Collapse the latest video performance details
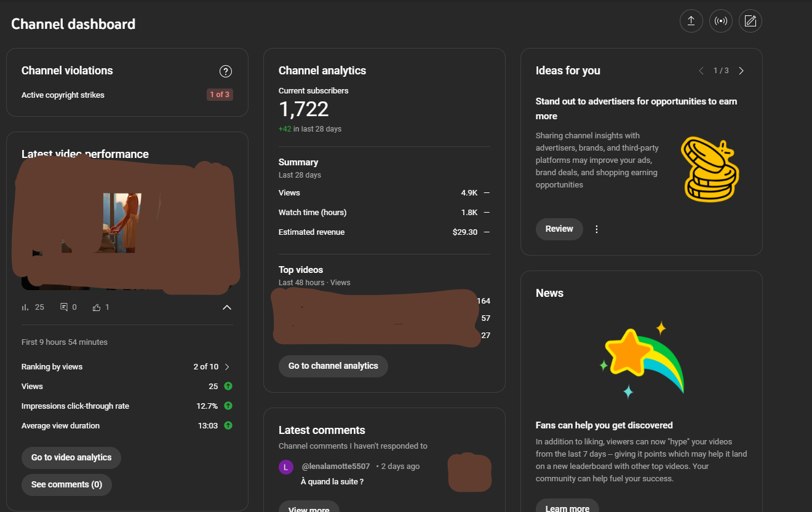The image size is (812, 512). click(x=227, y=307)
